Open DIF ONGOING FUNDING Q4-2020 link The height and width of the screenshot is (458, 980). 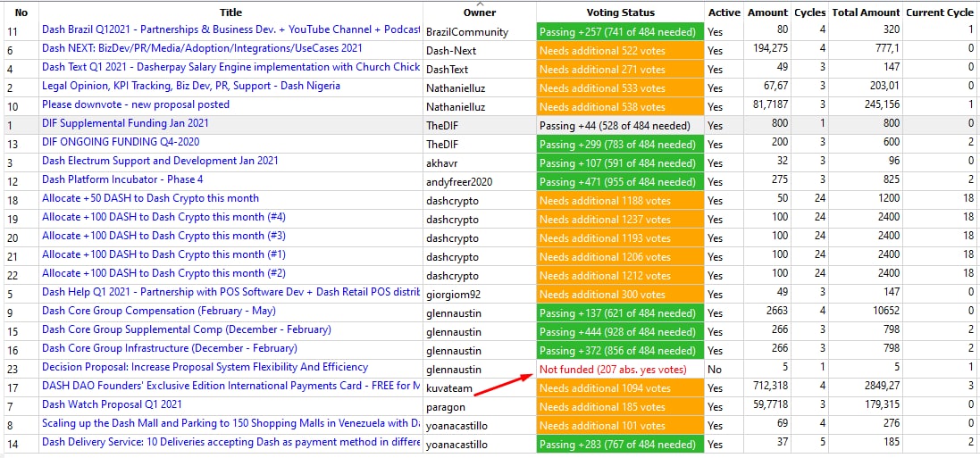click(x=121, y=142)
